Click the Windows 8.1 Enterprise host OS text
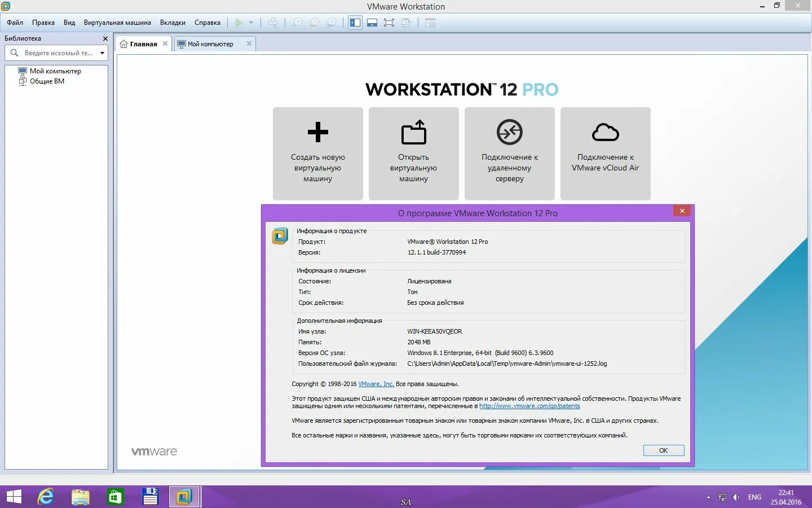The width and height of the screenshot is (812, 508). pos(480,353)
